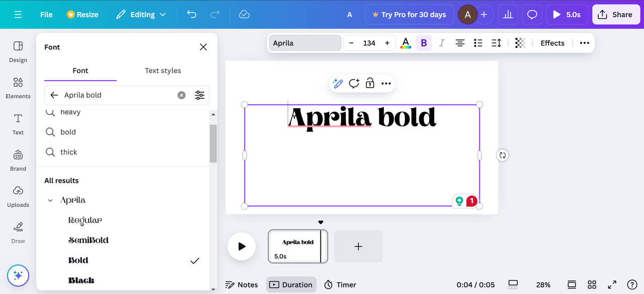
Task: Open the comments speech bubble
Action: [532, 15]
